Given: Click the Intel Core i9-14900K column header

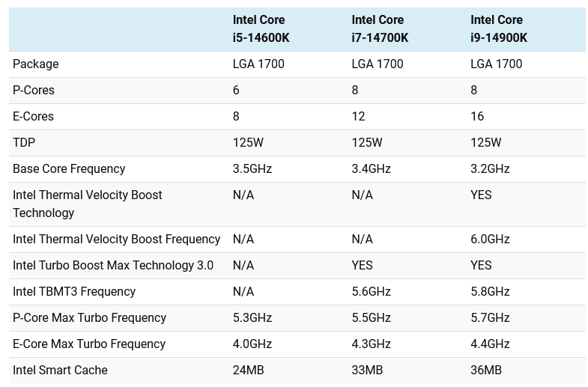Looking at the screenshot, I should tap(499, 28).
